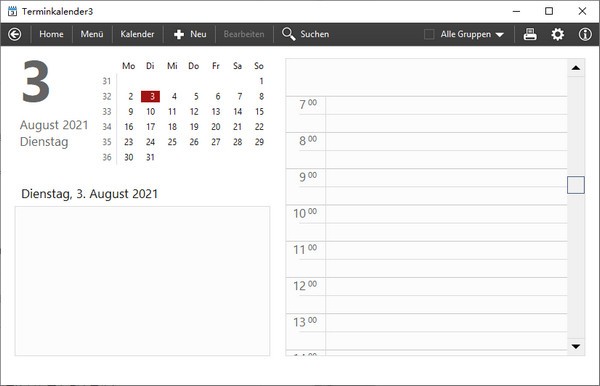Click the 10:00 time slot row
The image size is (600, 386).
446,214
